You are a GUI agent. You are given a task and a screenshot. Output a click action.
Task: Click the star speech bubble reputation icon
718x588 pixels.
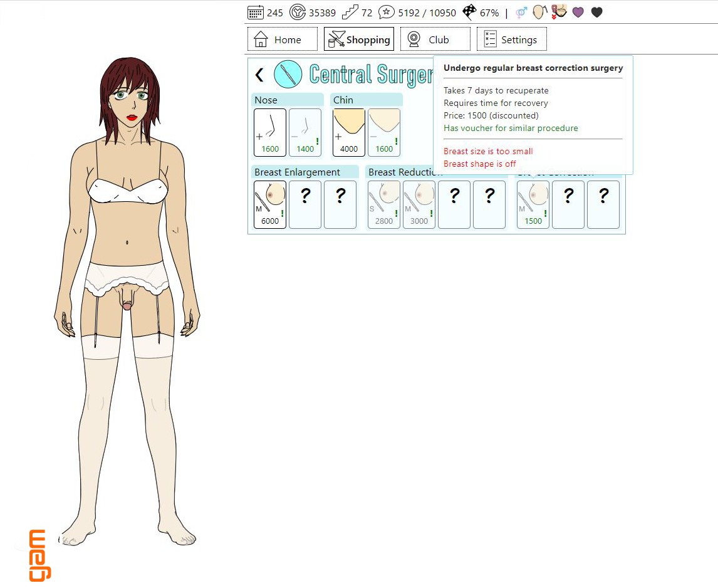(x=387, y=13)
